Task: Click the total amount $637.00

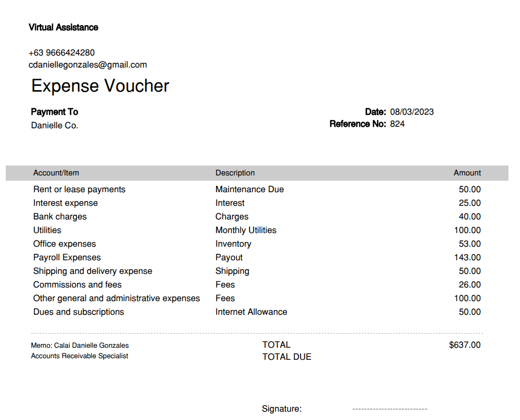Action: [x=464, y=345]
